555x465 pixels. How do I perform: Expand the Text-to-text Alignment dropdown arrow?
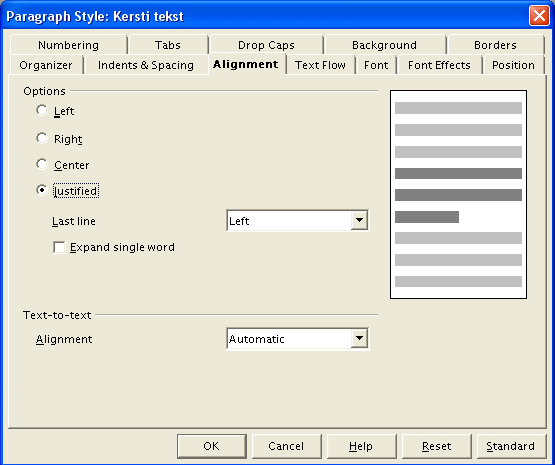[359, 339]
